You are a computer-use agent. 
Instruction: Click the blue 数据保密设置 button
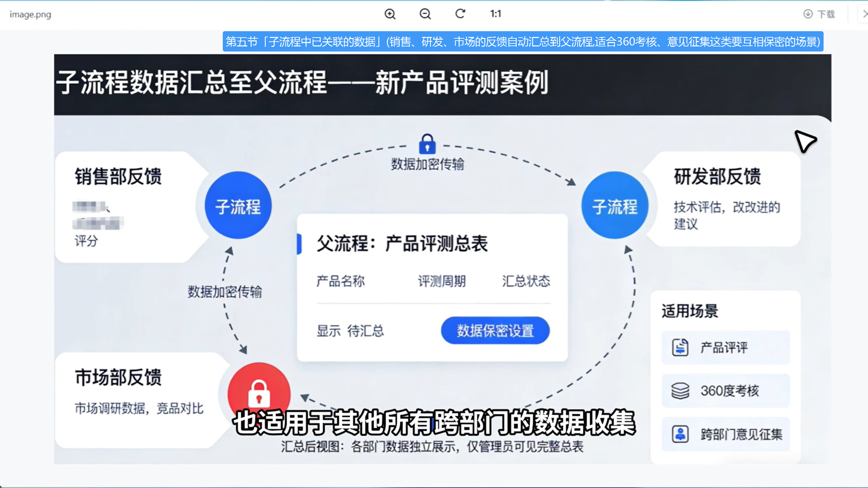(x=495, y=330)
